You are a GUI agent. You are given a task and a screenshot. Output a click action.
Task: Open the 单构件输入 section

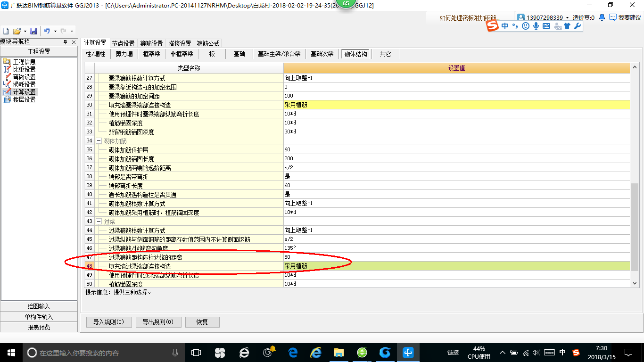39,317
